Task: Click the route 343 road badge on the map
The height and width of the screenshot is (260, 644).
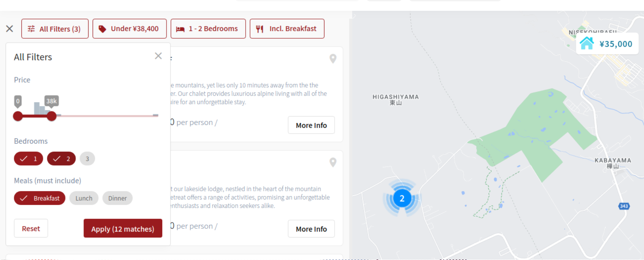Action: click(x=624, y=206)
